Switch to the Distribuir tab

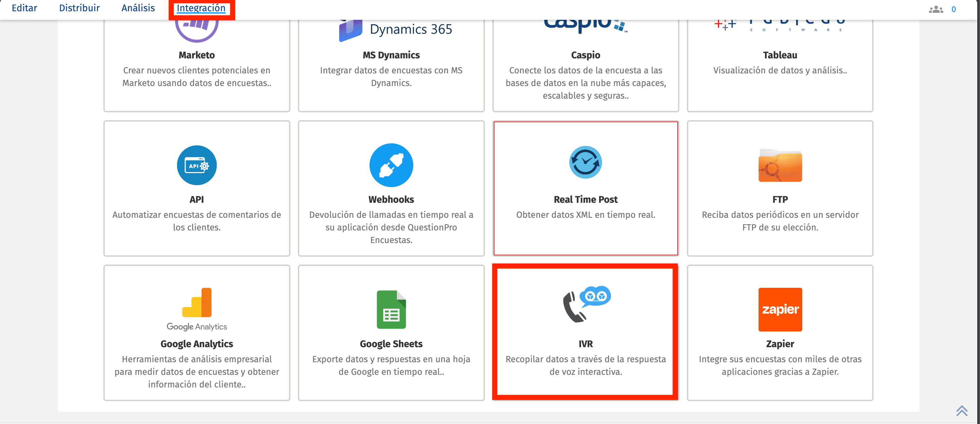(x=79, y=8)
